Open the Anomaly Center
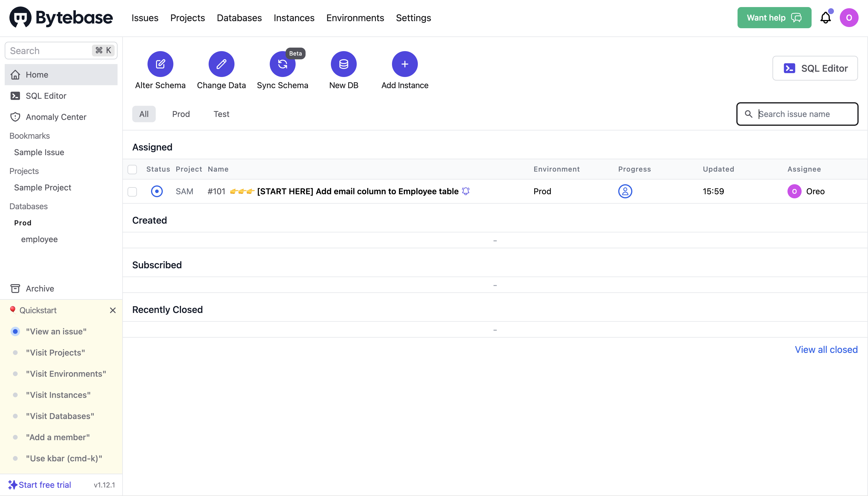Image resolution: width=868 pixels, height=496 pixels. (x=56, y=117)
